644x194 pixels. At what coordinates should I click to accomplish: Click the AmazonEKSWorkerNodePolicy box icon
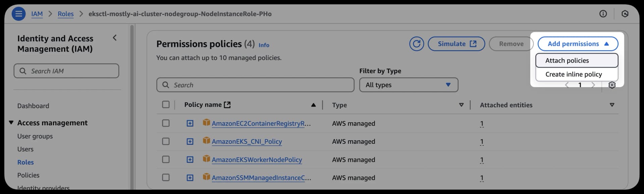click(x=206, y=159)
